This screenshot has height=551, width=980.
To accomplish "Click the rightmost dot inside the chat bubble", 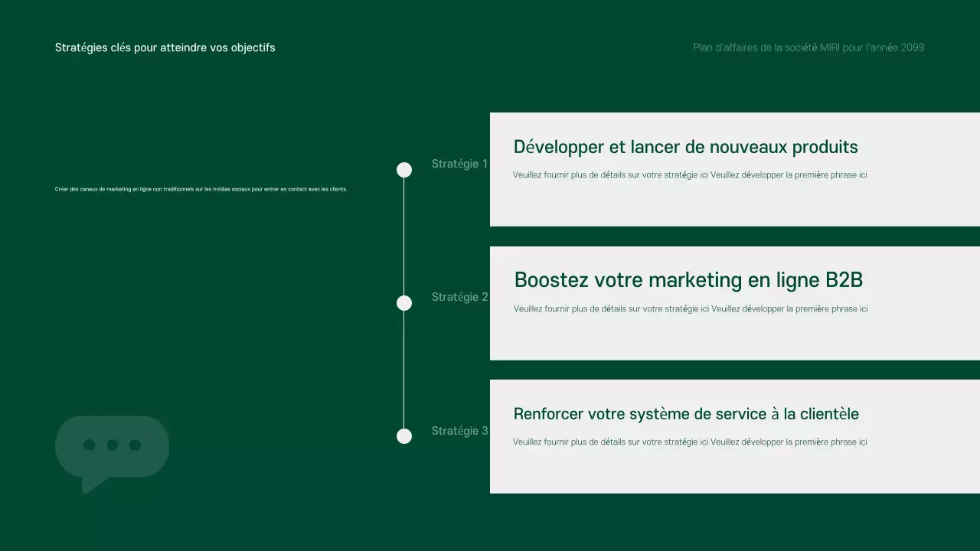I will pos(136,445).
